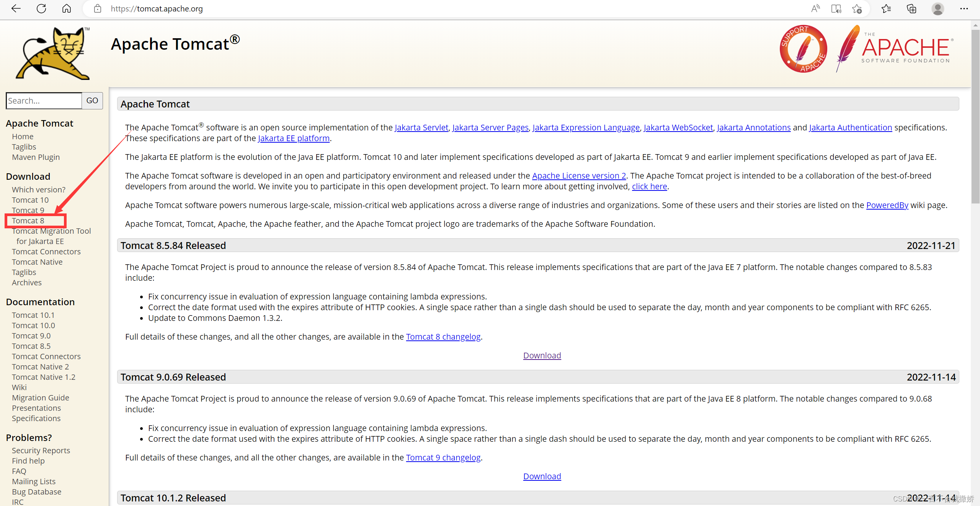Image resolution: width=980 pixels, height=506 pixels.
Task: Open Presentations sidebar link
Action: [x=36, y=408]
